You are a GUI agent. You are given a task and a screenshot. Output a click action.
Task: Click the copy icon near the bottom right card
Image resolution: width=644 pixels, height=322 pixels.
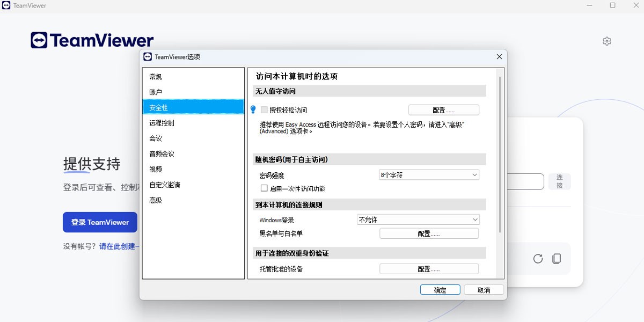(557, 258)
